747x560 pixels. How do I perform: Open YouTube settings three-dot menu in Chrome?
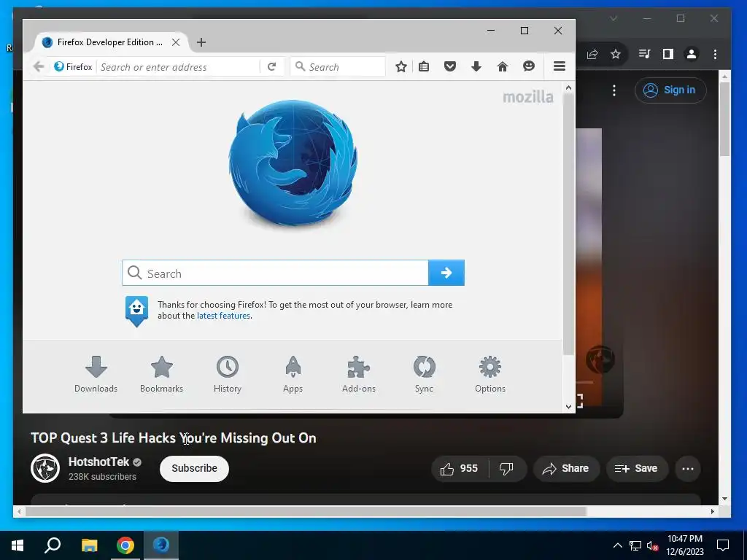tap(614, 90)
